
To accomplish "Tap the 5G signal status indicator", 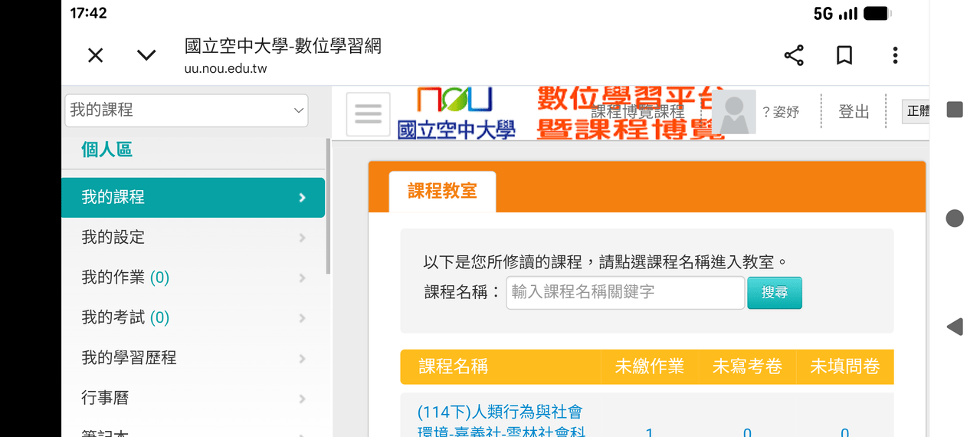I will coord(835,14).
